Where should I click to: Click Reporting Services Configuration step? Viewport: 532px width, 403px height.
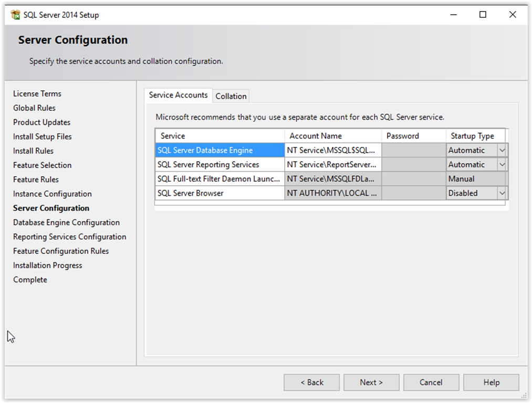pos(69,237)
